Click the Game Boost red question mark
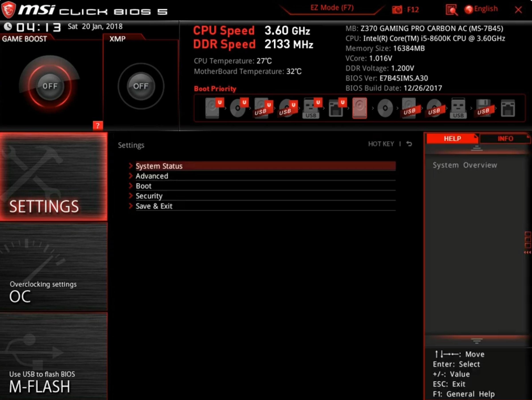The width and height of the screenshot is (532, 400). click(98, 125)
